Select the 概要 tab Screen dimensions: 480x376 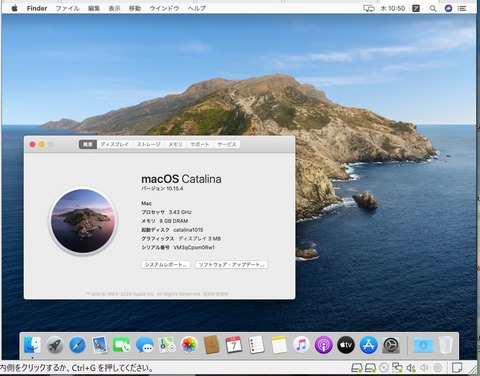88,144
